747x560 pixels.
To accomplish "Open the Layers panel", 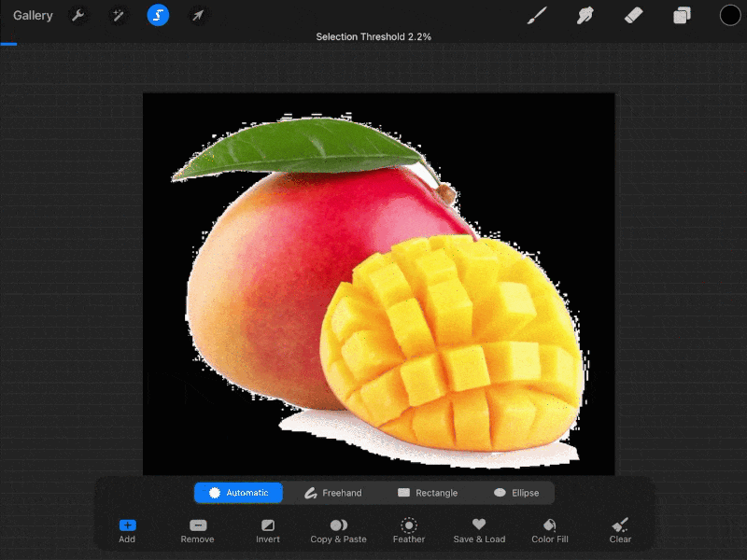I will [682, 15].
